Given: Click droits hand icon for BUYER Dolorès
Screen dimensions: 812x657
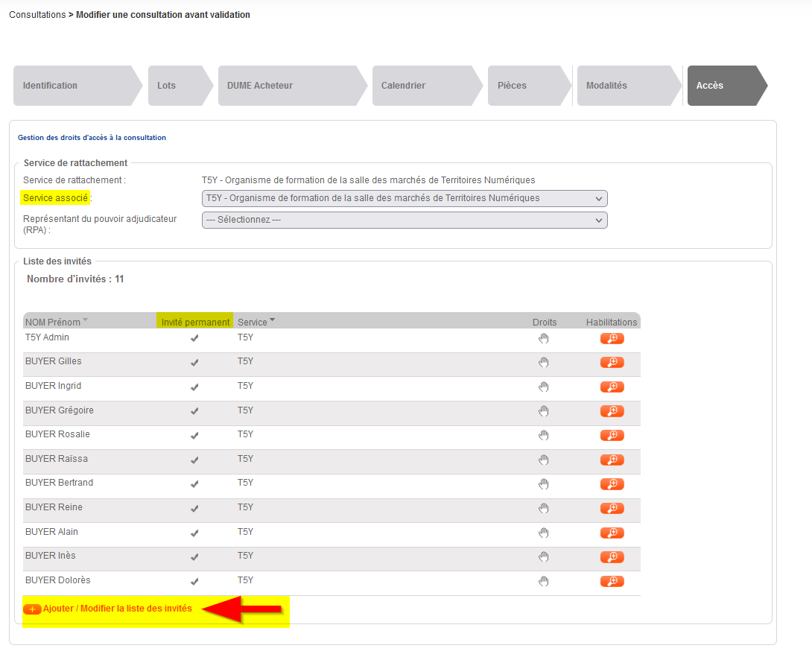Looking at the screenshot, I should (x=544, y=581).
